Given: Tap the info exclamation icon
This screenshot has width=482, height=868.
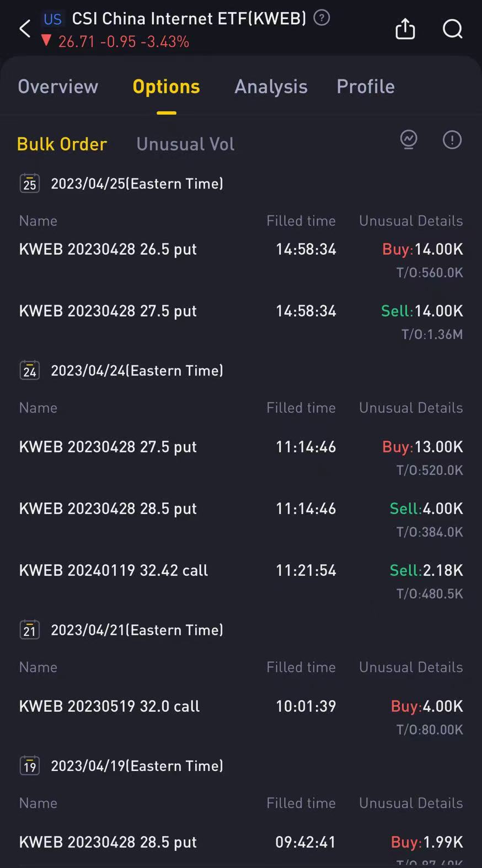Looking at the screenshot, I should (x=452, y=140).
